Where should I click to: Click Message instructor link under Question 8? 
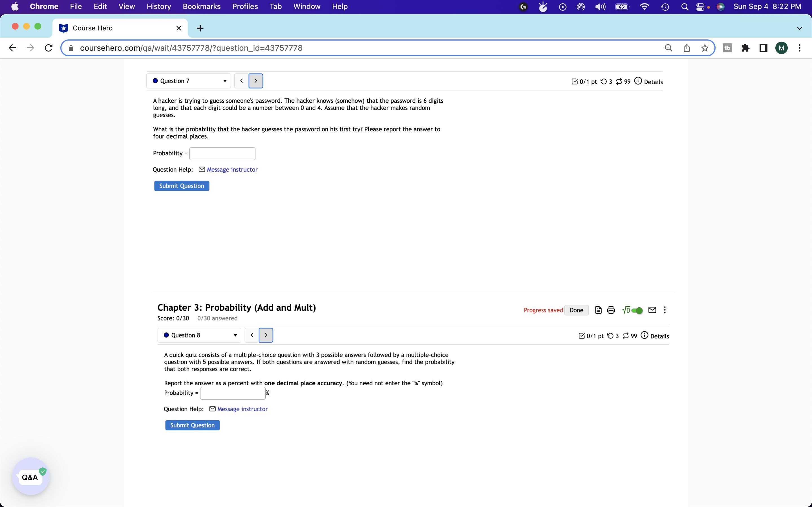click(x=242, y=409)
